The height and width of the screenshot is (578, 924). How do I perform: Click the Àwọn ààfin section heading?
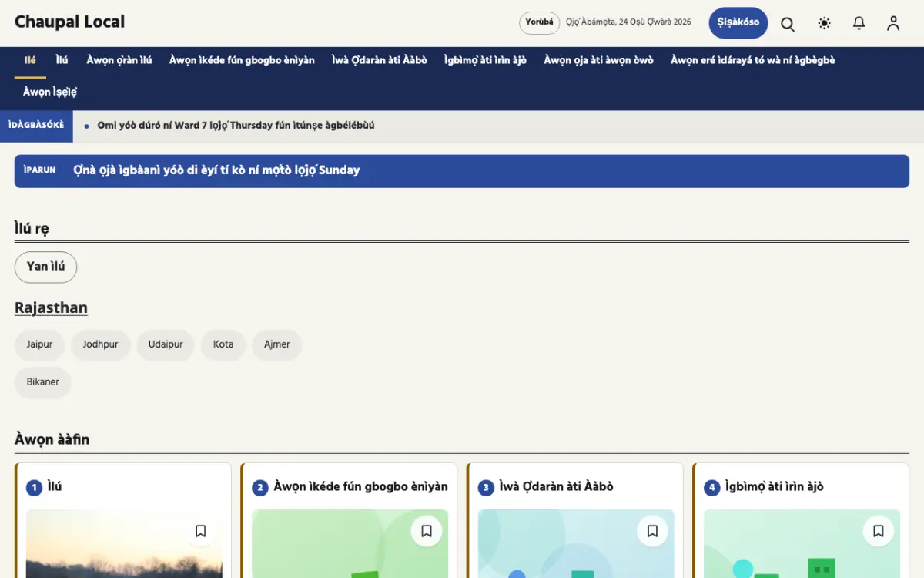pos(52,439)
